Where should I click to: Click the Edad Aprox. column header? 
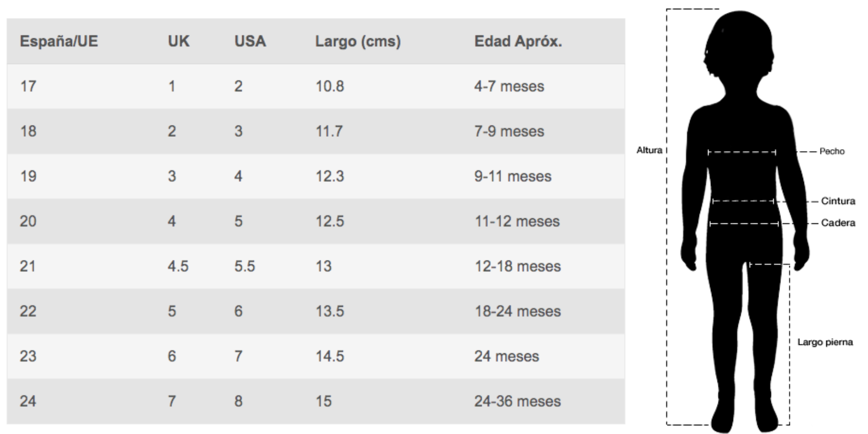pos(518,42)
